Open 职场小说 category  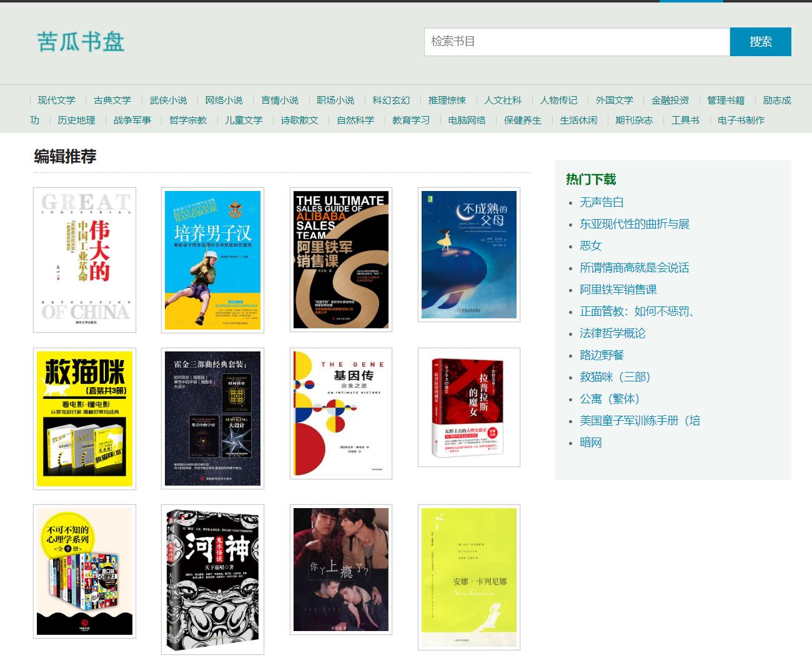pyautogui.click(x=335, y=100)
